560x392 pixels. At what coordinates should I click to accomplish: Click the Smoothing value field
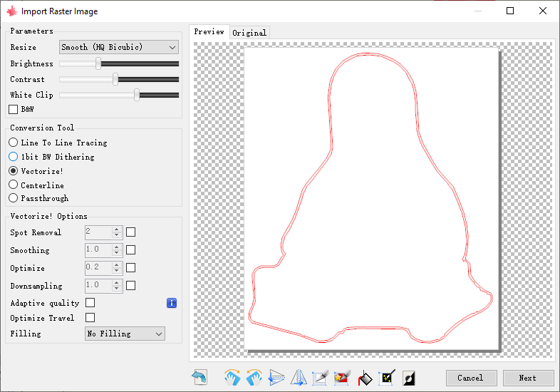pyautogui.click(x=98, y=250)
